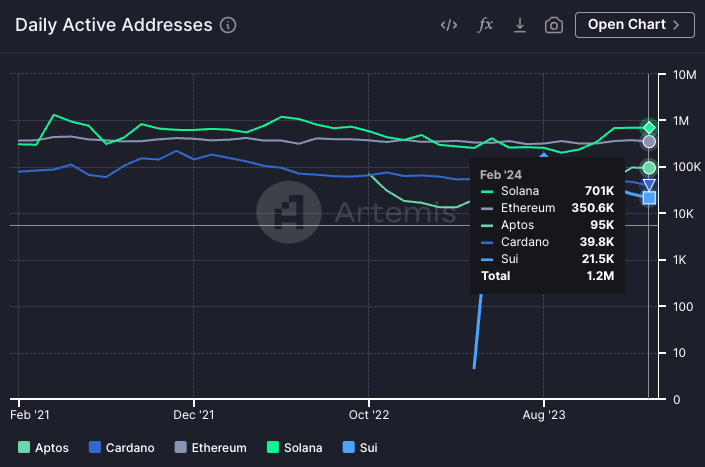Click the Aptos green circle data marker
Viewport: 705px width, 467px height.
click(x=649, y=168)
